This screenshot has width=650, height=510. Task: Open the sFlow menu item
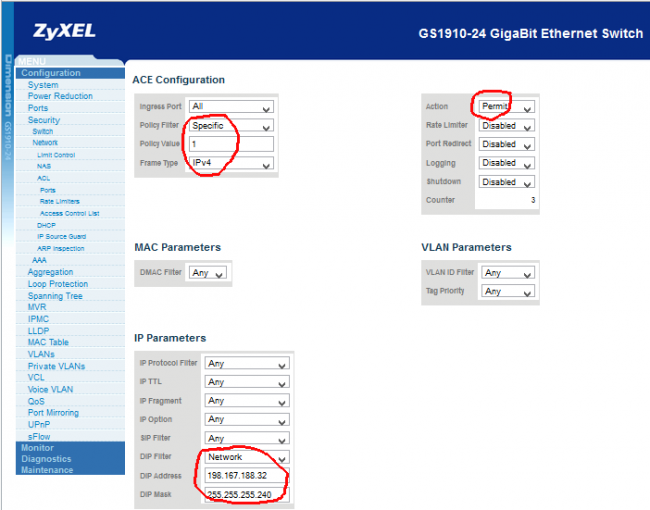(x=39, y=437)
